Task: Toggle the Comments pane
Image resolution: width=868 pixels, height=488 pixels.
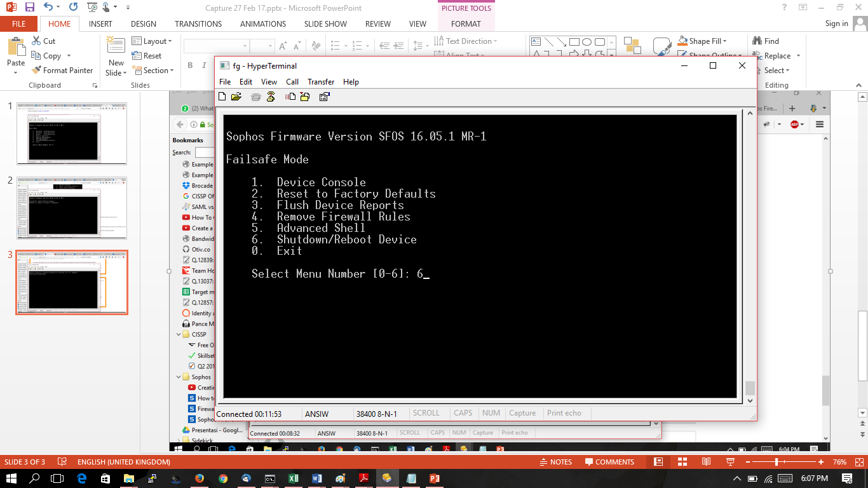Action: pos(609,462)
